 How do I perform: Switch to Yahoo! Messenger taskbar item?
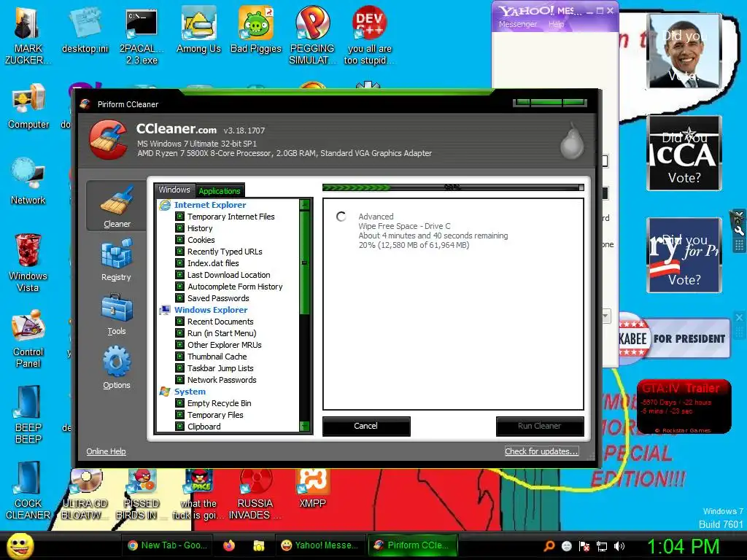pyautogui.click(x=320, y=545)
